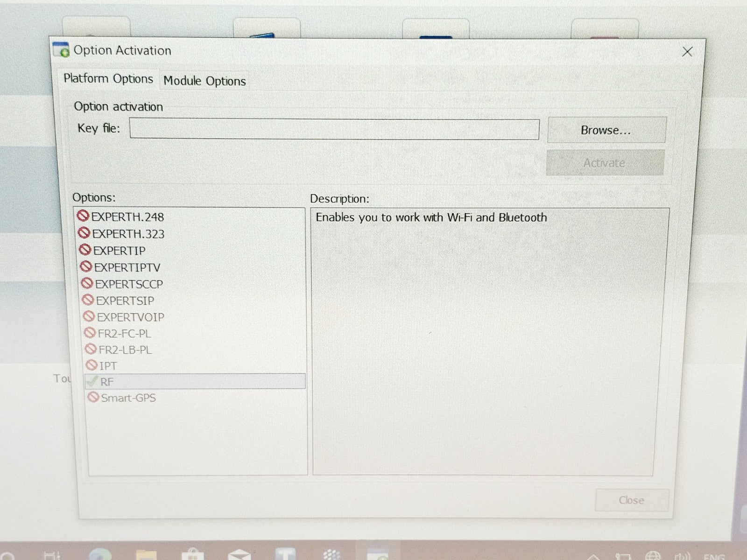
Task: Close the Option Activation window with X
Action: (x=687, y=52)
